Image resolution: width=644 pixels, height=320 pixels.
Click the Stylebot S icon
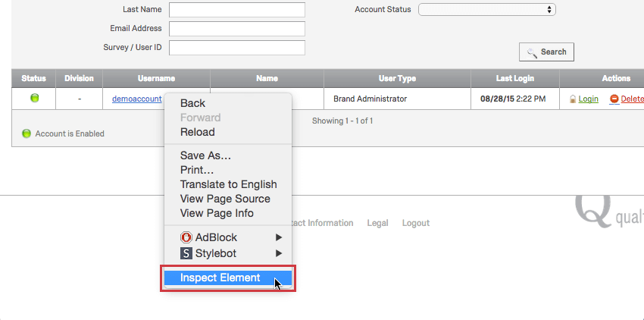[x=186, y=253]
